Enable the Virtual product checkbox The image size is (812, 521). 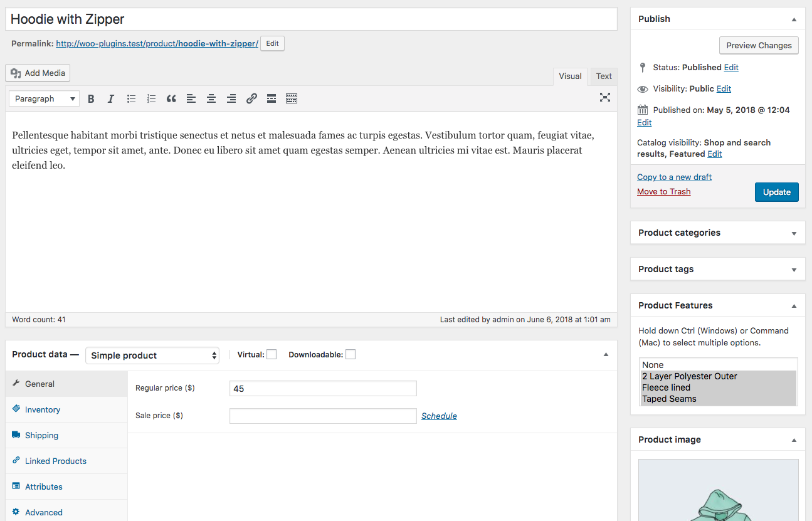[272, 355]
